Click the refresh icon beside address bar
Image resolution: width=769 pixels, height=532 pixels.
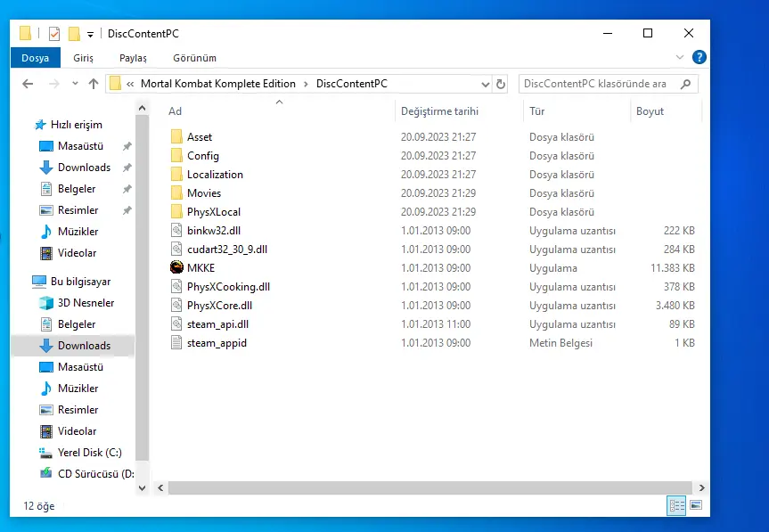tap(500, 84)
